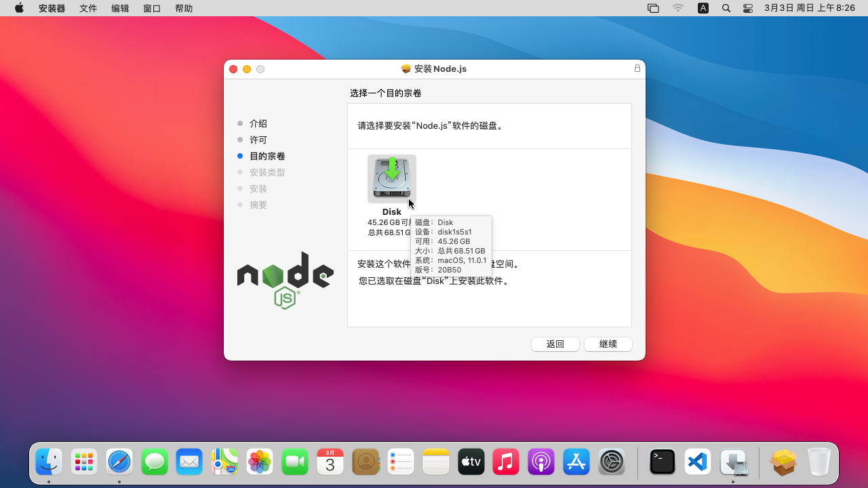Open the Apple menu
The height and width of the screenshot is (488, 868).
[x=19, y=8]
